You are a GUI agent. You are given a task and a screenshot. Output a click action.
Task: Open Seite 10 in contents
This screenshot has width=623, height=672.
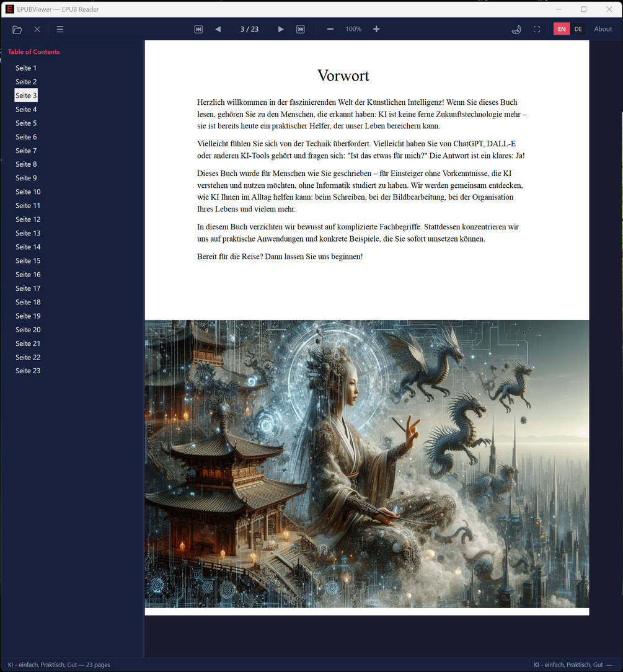click(x=28, y=192)
